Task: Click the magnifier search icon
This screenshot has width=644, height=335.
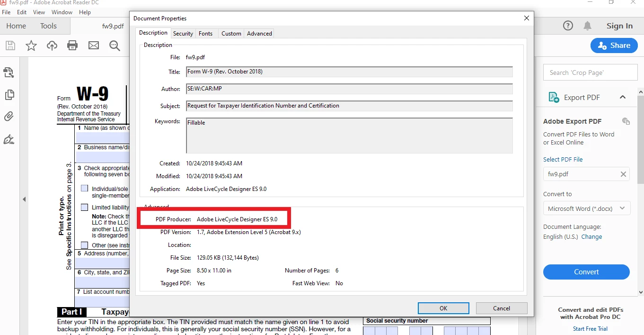Action: pyautogui.click(x=115, y=45)
